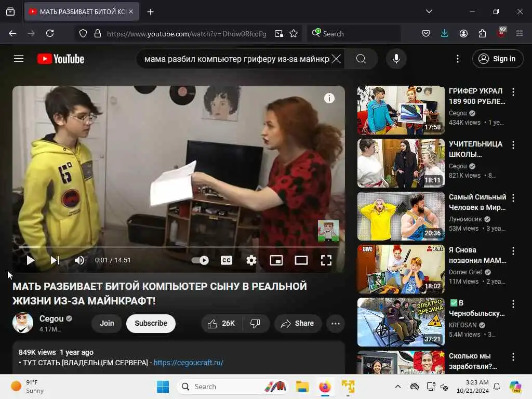The image size is (532, 399).
Task: Enable miniplayer mode
Action: pos(276,260)
